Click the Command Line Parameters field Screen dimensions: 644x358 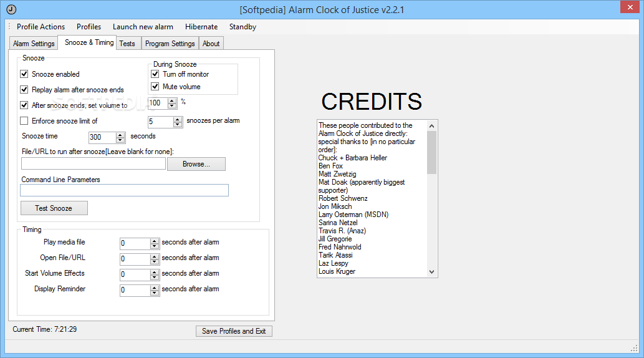coord(125,190)
